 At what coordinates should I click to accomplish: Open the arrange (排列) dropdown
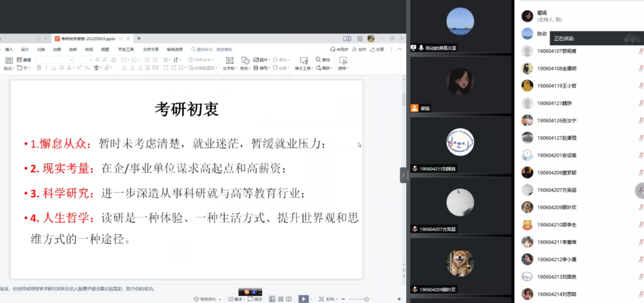263,68
